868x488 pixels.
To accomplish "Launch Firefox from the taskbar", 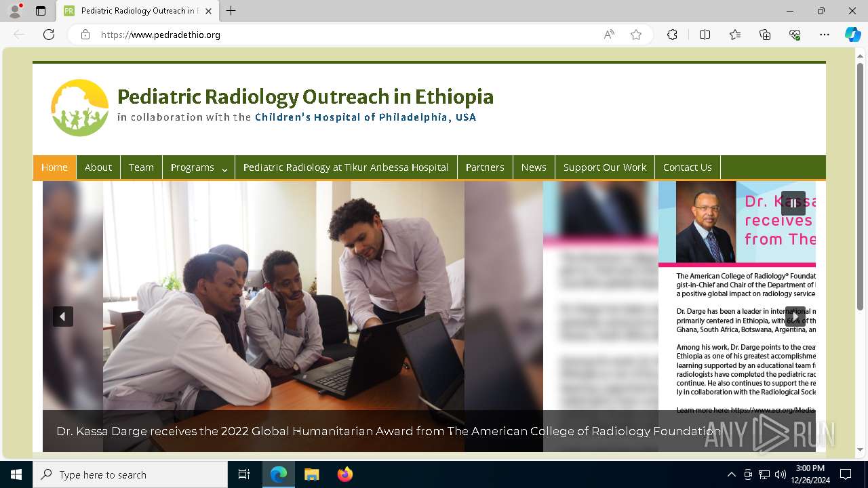I will click(344, 474).
